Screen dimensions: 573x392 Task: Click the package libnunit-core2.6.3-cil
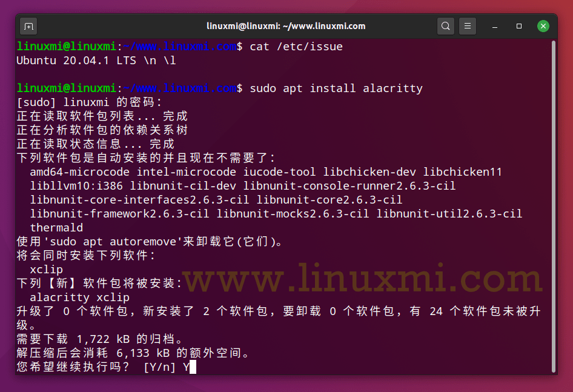click(330, 200)
